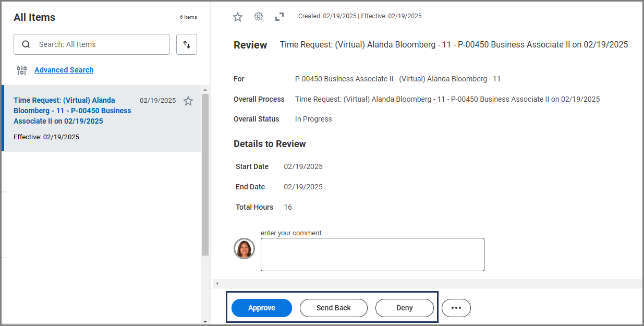Open the gear settings icon above Review
This screenshot has width=644, height=326.
click(259, 17)
